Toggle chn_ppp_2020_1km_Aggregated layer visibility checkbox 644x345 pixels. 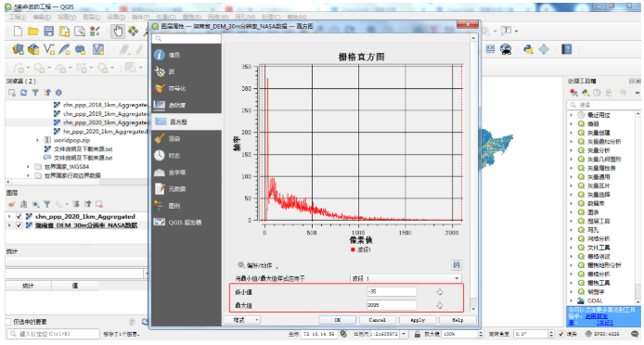[x=19, y=216]
